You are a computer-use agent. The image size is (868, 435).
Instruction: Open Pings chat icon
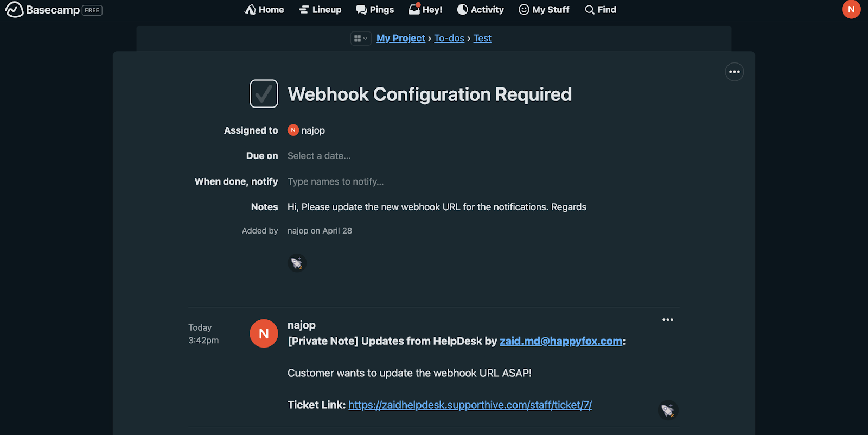tap(375, 10)
